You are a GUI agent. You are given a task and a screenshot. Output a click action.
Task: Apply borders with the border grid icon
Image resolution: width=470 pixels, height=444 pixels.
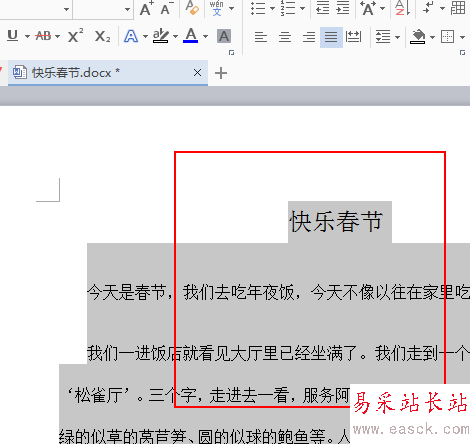pyautogui.click(x=447, y=37)
